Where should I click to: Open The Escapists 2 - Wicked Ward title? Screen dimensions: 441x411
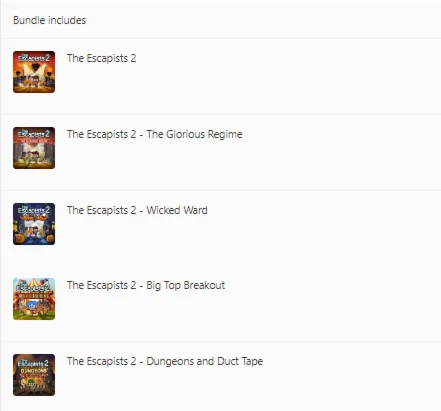(137, 210)
